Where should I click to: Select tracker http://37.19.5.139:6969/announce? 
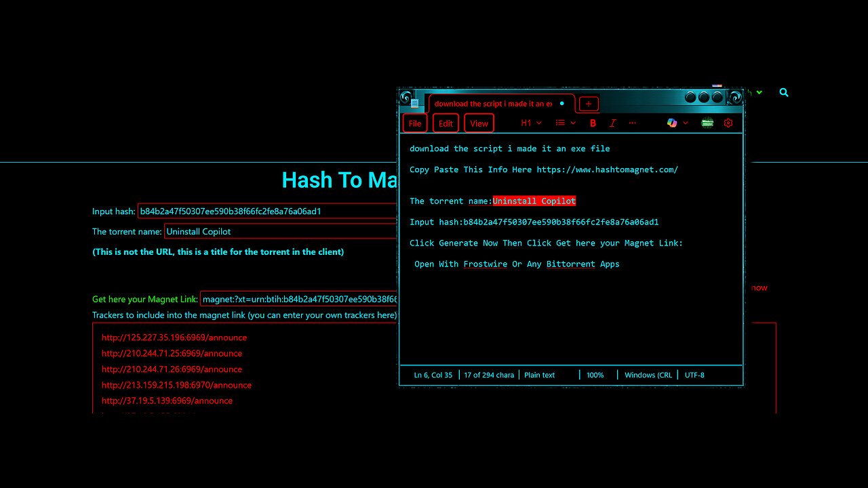tap(167, 401)
